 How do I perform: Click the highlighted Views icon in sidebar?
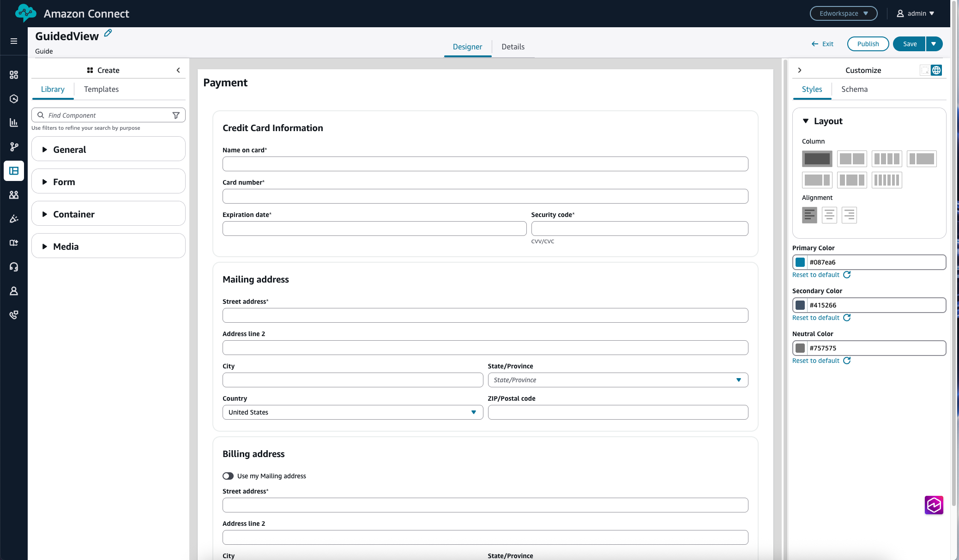pos(13,171)
